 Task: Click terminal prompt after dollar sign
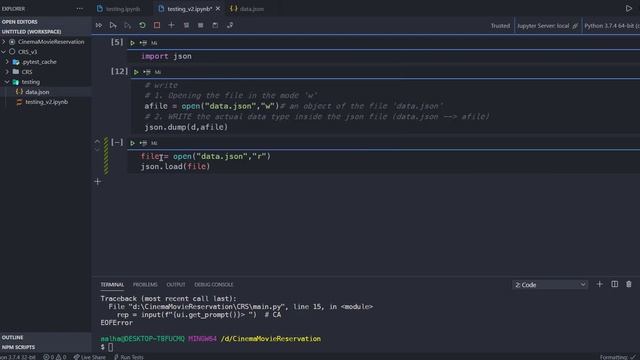(x=111, y=347)
